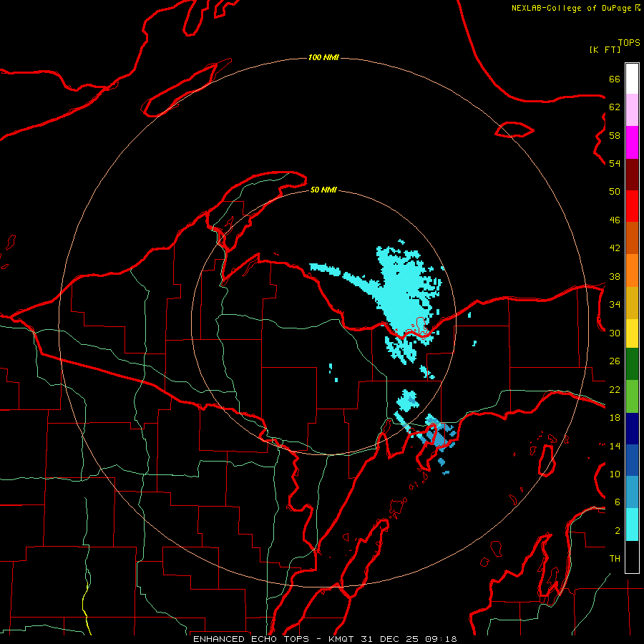Select the gold 34 kft swatch
Screen dimensions: 644x644
[632, 303]
